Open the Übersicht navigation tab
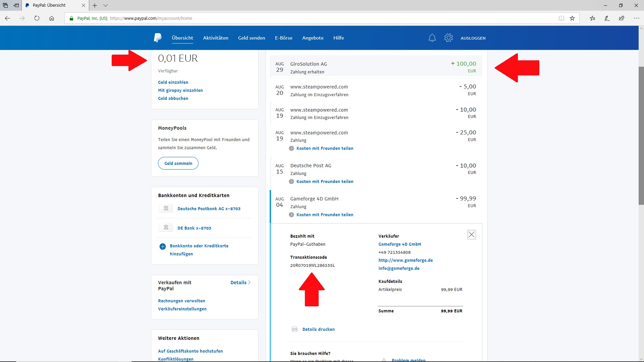644x362 pixels. point(182,38)
